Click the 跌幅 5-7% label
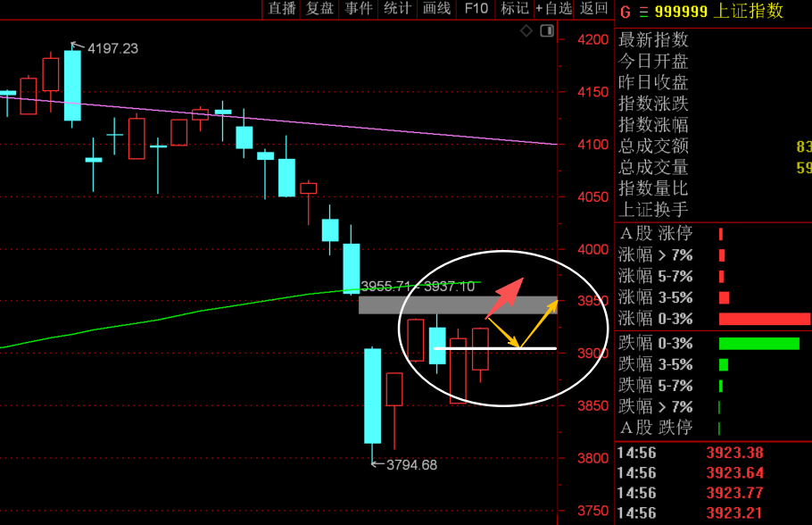812x525 pixels. pos(655,386)
